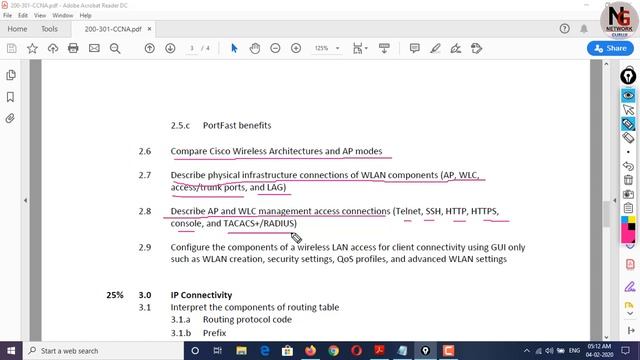Add a comment sticky note
The height and width of the screenshot is (360, 640).
pyautogui.click(x=415, y=49)
